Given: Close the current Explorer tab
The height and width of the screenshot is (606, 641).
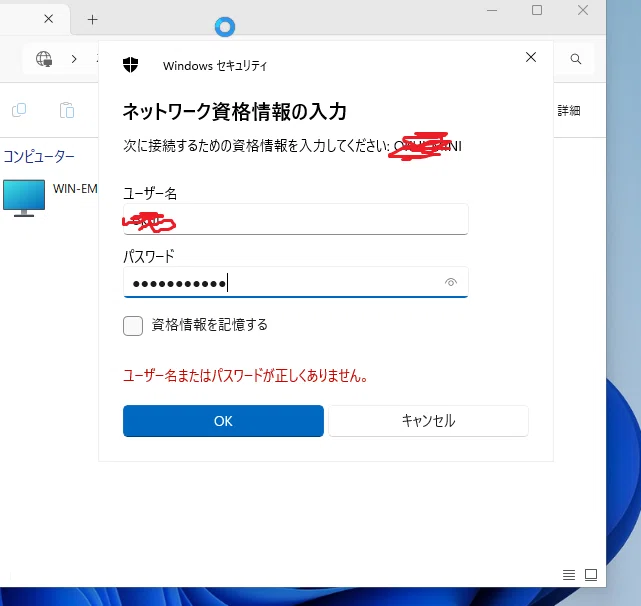Looking at the screenshot, I should click(x=49, y=19).
